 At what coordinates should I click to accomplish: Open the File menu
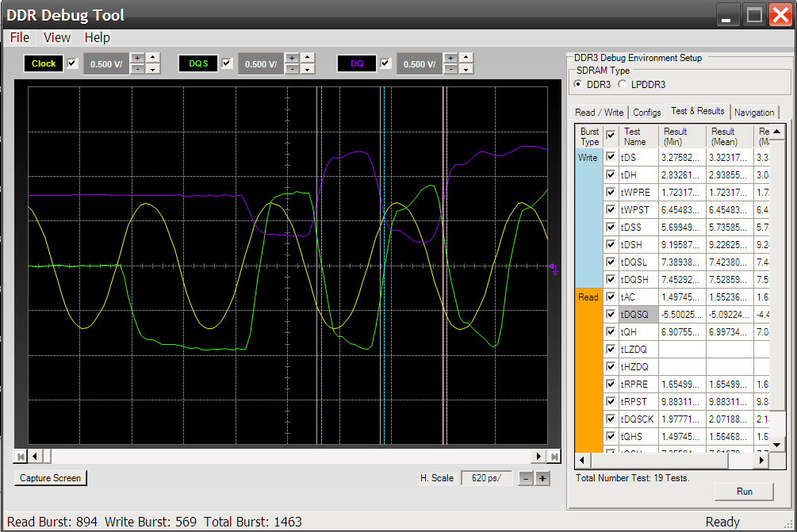tap(19, 37)
